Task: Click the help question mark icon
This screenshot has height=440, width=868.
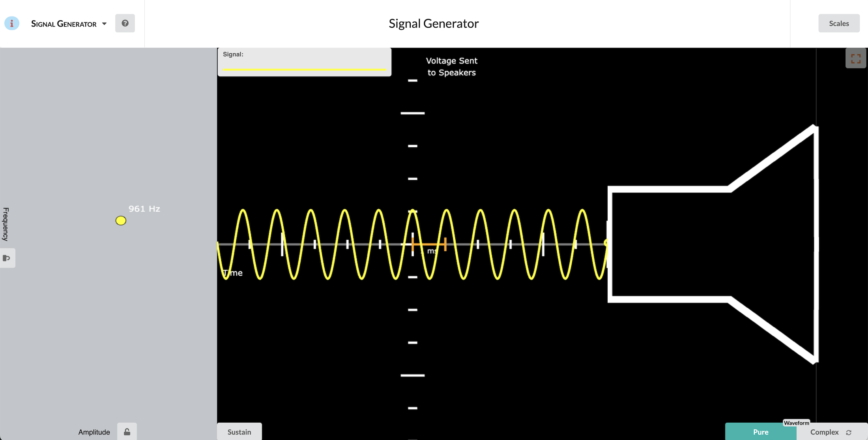Action: click(125, 23)
